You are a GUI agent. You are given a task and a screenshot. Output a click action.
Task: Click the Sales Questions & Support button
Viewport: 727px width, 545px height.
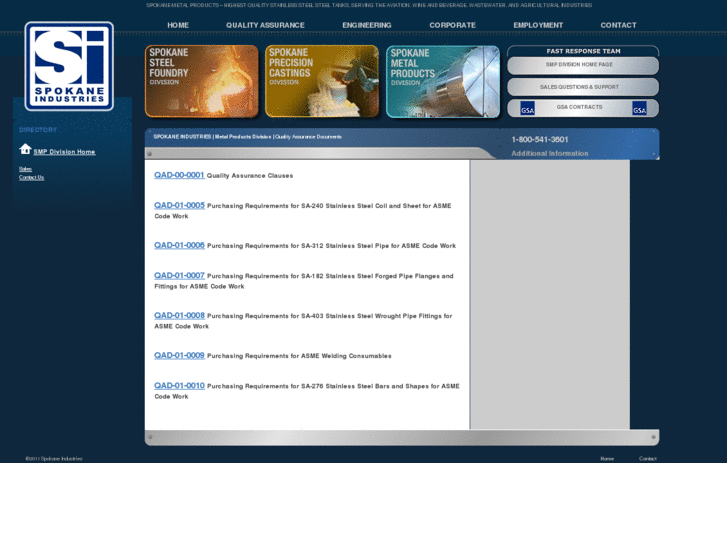(583, 87)
